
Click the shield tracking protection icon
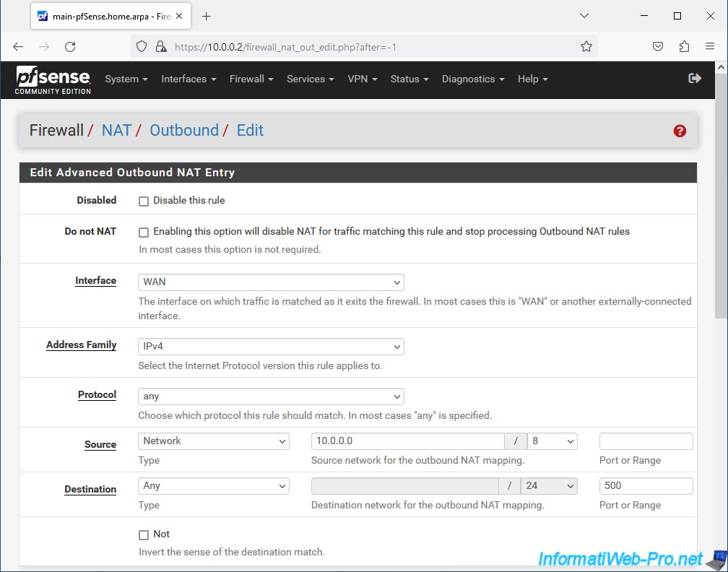click(142, 46)
